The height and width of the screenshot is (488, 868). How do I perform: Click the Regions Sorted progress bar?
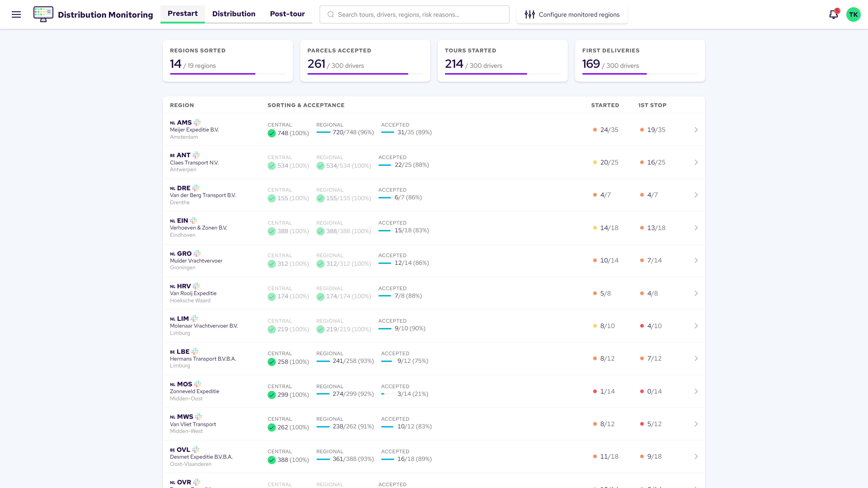pos(228,74)
